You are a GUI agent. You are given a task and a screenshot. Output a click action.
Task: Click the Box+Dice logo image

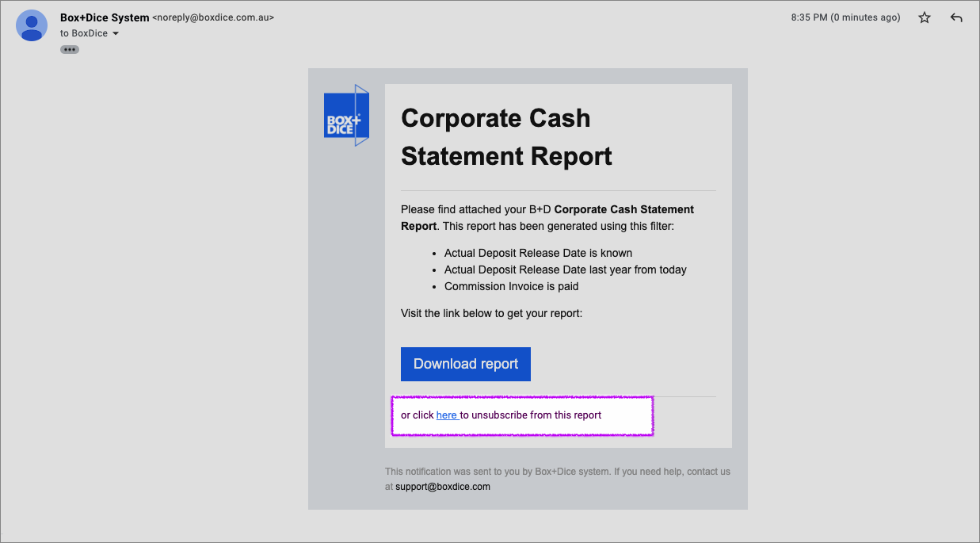point(346,115)
